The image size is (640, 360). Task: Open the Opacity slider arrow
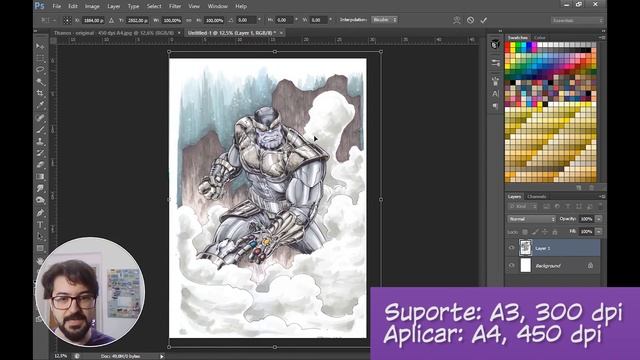[598, 219]
